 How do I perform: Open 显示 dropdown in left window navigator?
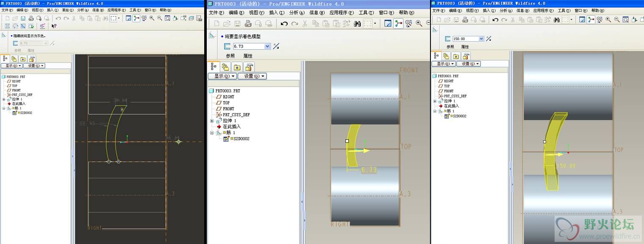pyautogui.click(x=11, y=66)
